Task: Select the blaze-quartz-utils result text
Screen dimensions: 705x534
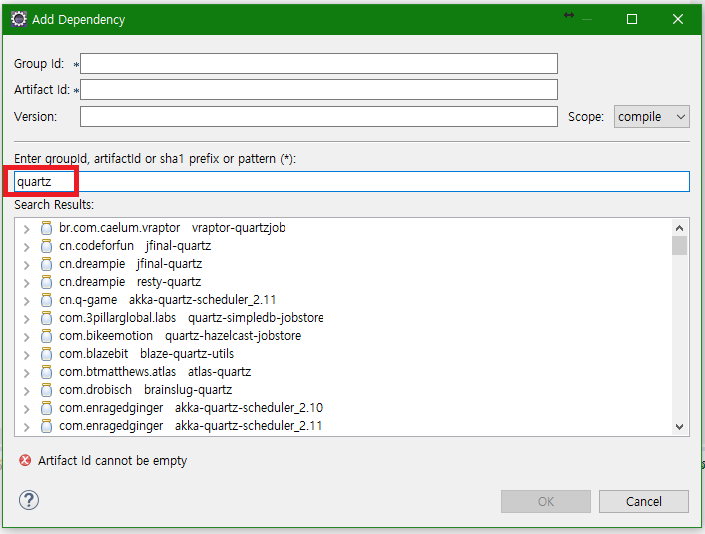Action: coord(187,354)
